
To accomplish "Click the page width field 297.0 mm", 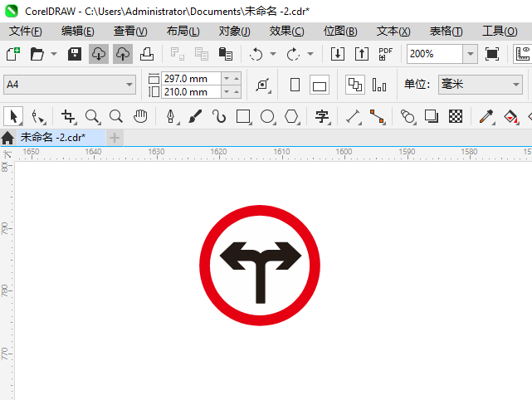I will [x=191, y=78].
